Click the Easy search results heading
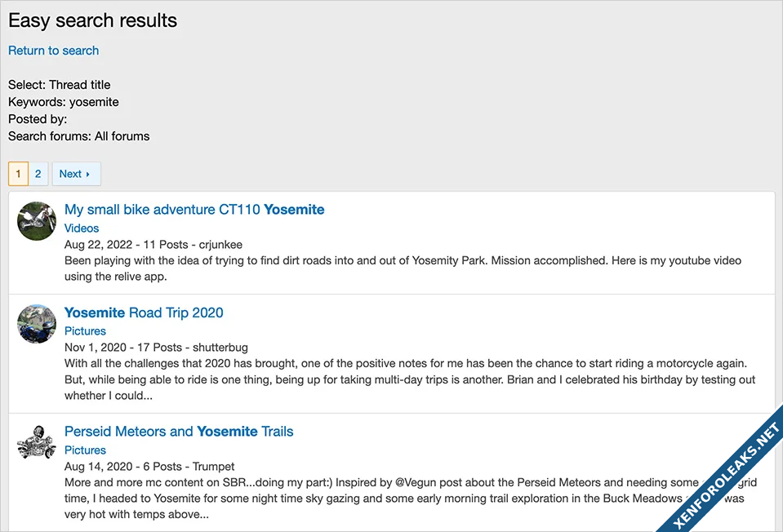The height and width of the screenshot is (532, 783). click(92, 21)
